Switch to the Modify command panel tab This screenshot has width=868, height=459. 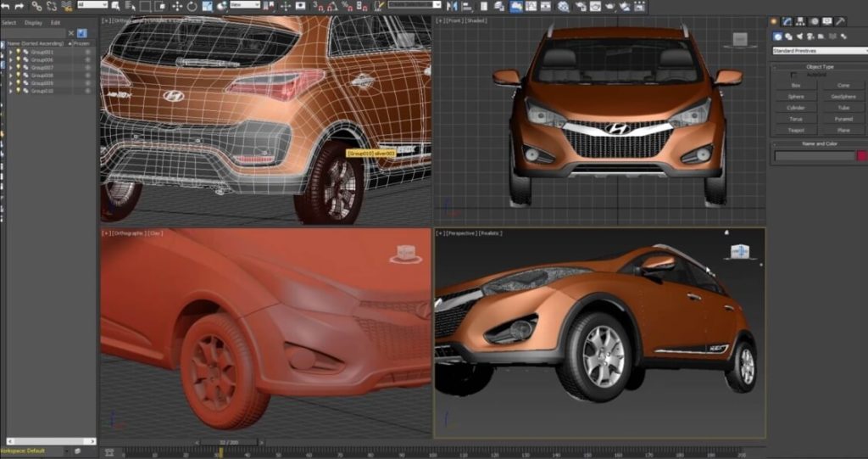point(787,21)
